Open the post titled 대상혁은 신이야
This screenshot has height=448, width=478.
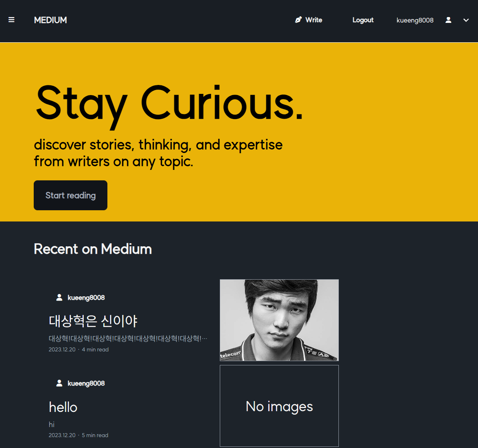point(93,321)
